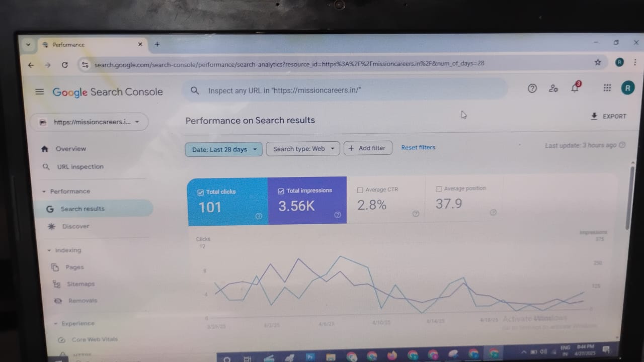644x362 pixels.
Task: View site information icon in address bar
Action: point(85,64)
